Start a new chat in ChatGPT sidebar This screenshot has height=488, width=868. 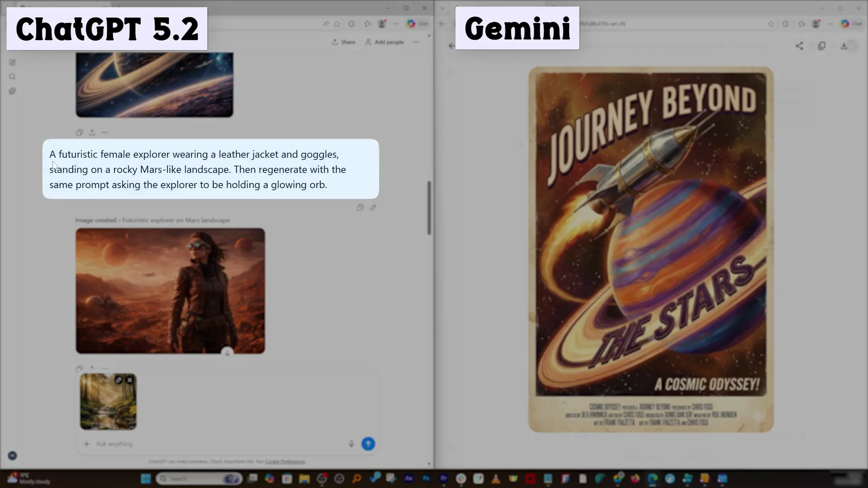[x=12, y=62]
